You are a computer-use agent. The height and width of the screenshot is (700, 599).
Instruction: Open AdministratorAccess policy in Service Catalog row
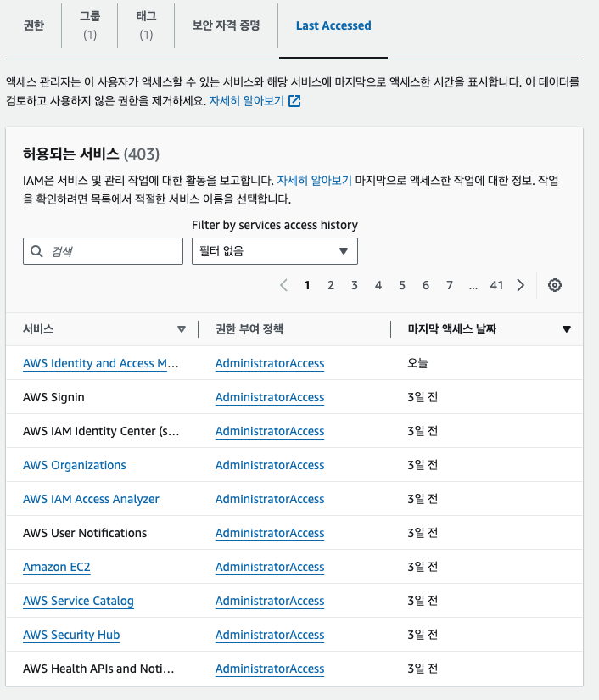tap(270, 601)
